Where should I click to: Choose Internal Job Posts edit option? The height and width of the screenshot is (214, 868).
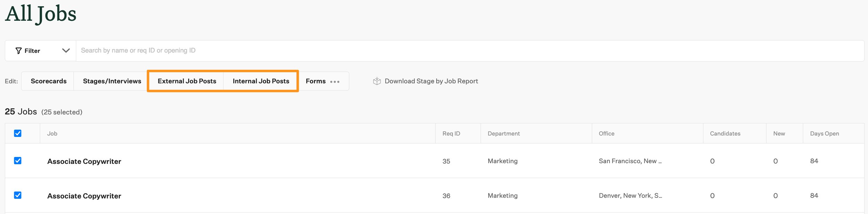click(261, 81)
